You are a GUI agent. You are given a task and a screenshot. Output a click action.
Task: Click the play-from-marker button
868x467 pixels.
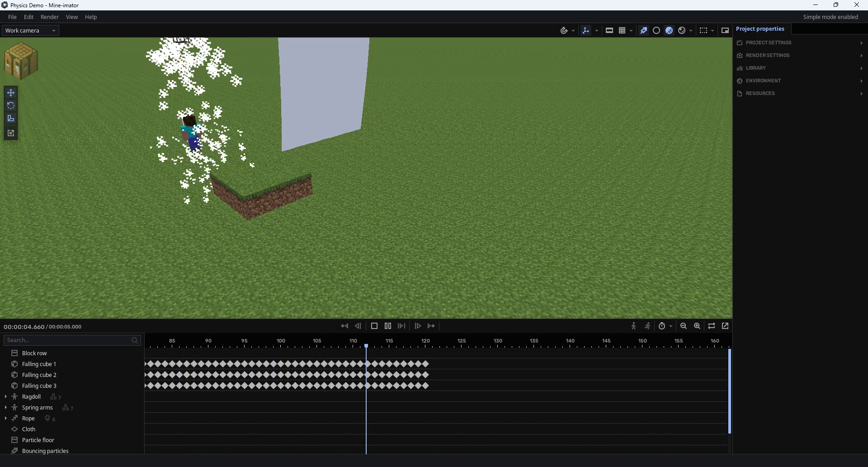click(x=401, y=326)
